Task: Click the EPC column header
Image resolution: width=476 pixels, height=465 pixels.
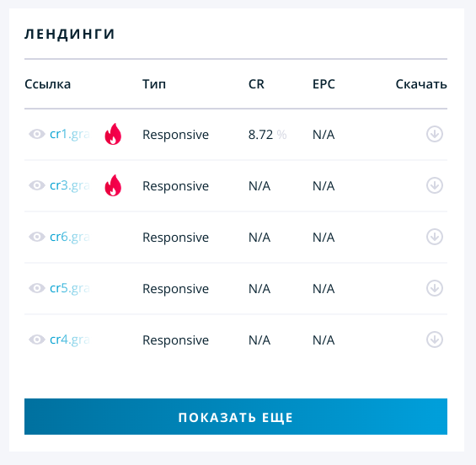Action: [324, 84]
